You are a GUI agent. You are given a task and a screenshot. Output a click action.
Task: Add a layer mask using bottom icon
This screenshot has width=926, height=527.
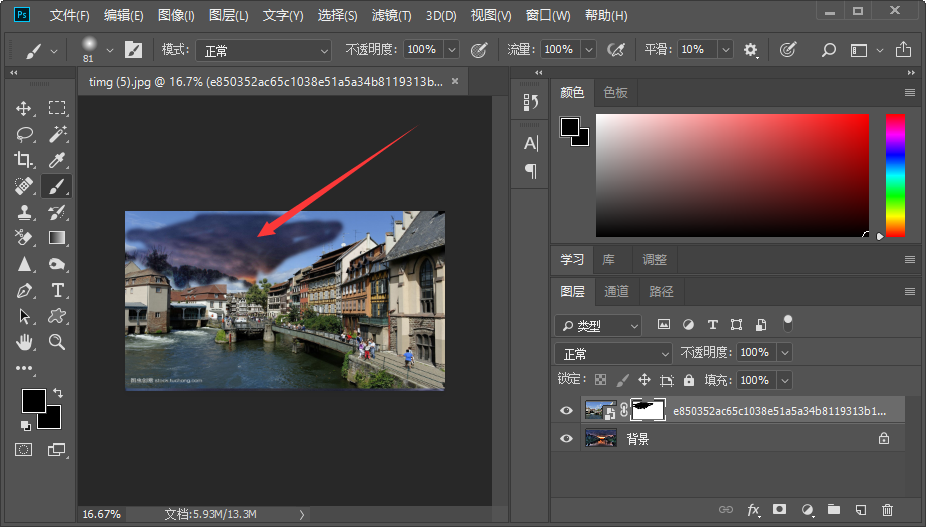tap(779, 510)
